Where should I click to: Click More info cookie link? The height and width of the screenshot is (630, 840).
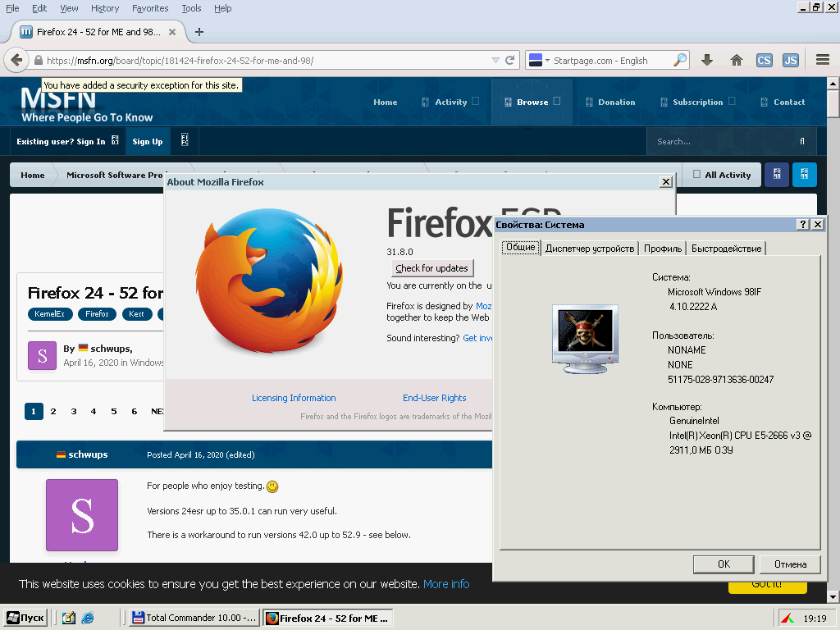click(x=446, y=583)
